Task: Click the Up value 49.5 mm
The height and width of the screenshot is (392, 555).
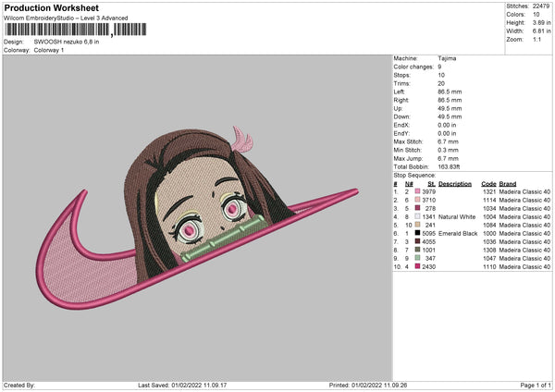Action: (450, 108)
